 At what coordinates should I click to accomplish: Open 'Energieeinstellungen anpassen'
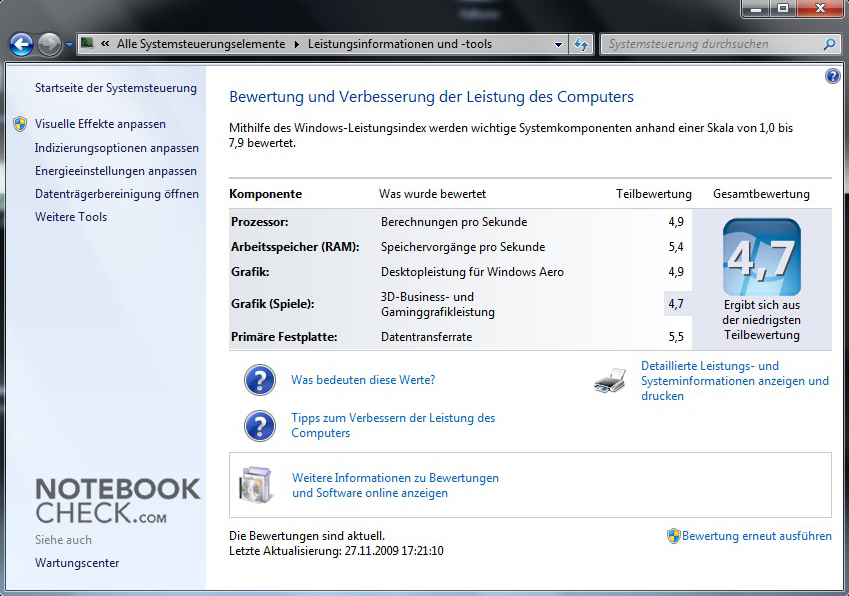pos(116,171)
